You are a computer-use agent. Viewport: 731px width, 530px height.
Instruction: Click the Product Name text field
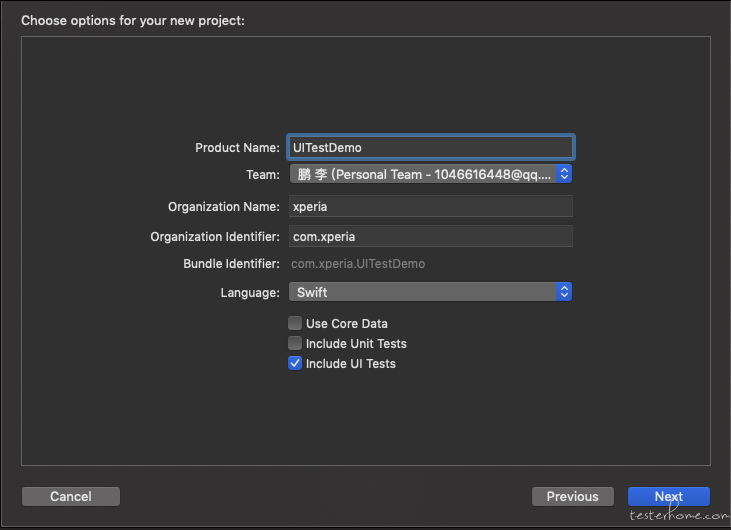pos(430,147)
